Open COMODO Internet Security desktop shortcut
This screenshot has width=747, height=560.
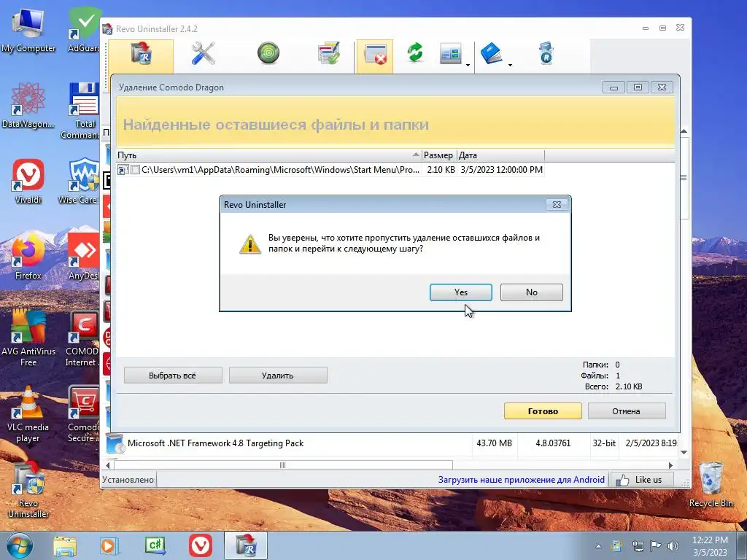[x=83, y=338]
